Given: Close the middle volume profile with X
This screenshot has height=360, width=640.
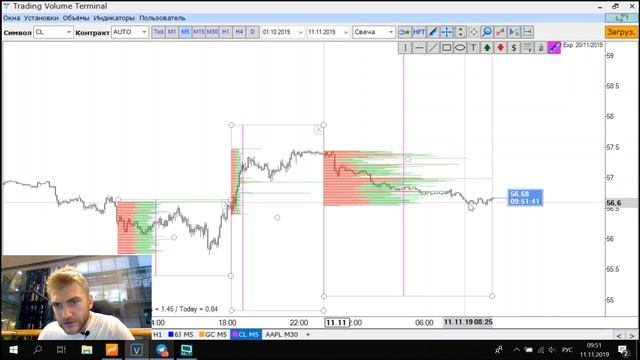Looking at the screenshot, I should tap(318, 130).
